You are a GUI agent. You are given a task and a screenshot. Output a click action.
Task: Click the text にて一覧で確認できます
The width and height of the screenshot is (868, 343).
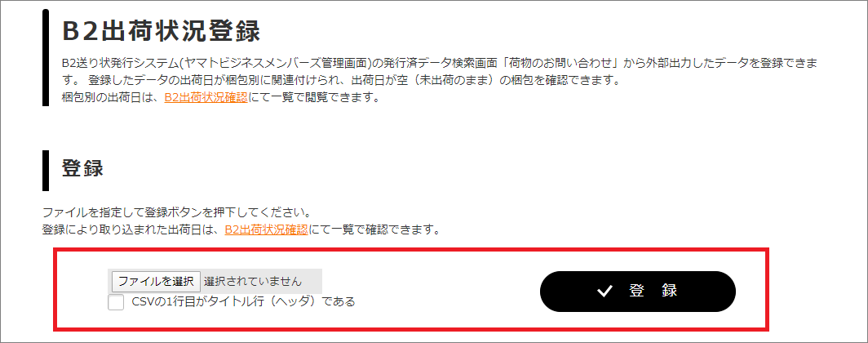pos(374,229)
